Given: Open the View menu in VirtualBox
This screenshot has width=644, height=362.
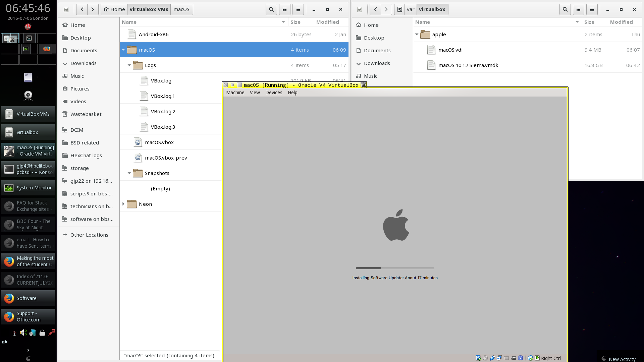Looking at the screenshot, I should (x=255, y=93).
